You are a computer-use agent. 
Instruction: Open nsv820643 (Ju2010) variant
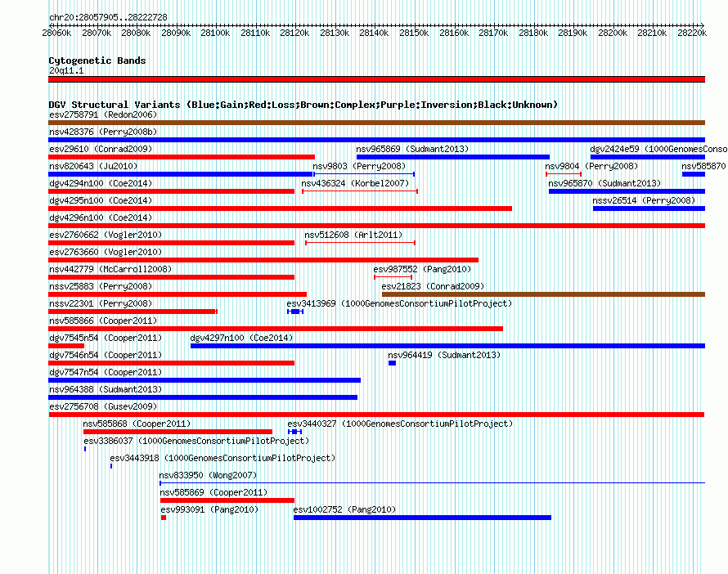[93, 166]
